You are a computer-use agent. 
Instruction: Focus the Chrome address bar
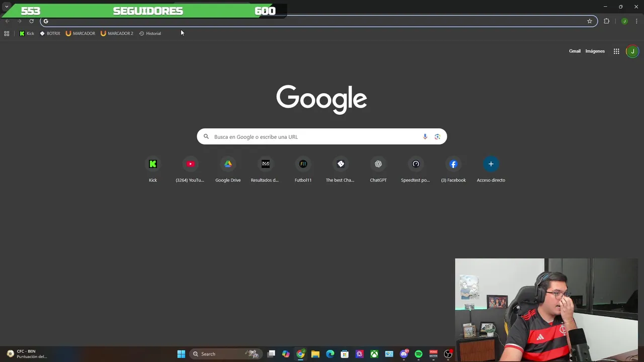pos(319,21)
